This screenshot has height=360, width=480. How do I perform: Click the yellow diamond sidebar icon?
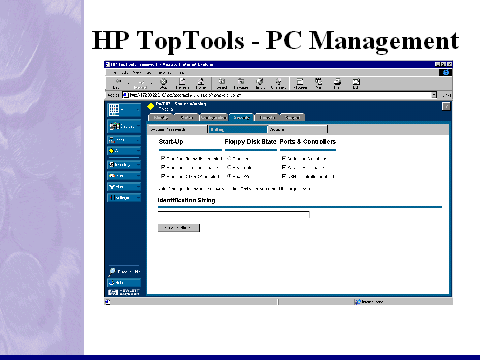point(111,151)
